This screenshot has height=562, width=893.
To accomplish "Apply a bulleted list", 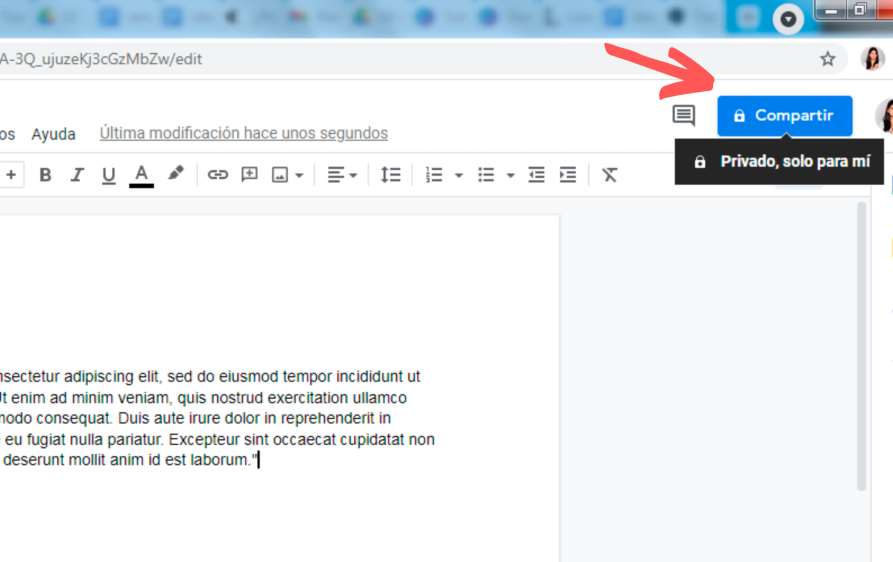I will click(486, 175).
